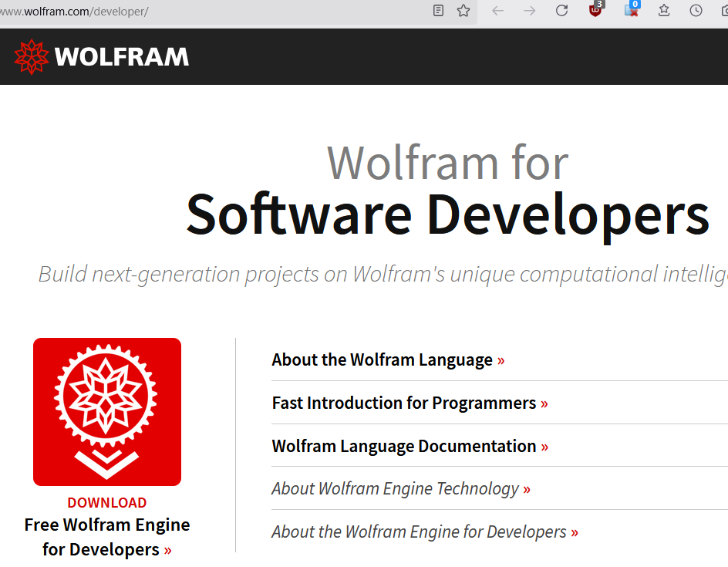The image size is (728, 567).
Task: Bookmark this page with the star icon
Action: coord(463,10)
